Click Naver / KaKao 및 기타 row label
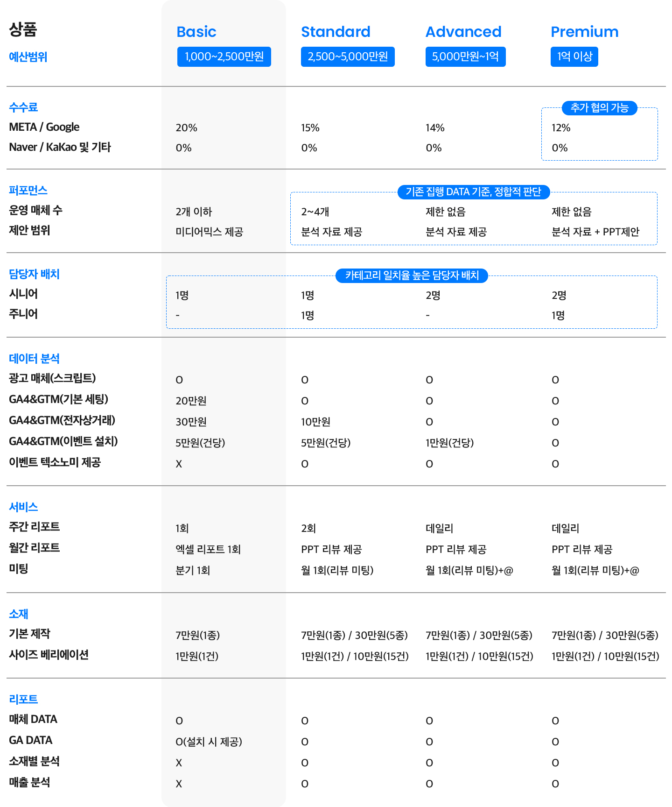 tap(60, 147)
